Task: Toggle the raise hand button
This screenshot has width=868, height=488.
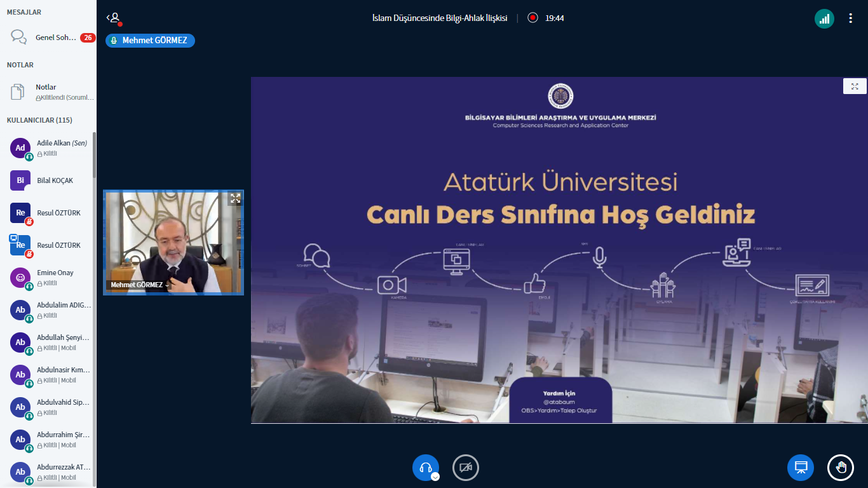Action: click(x=840, y=468)
